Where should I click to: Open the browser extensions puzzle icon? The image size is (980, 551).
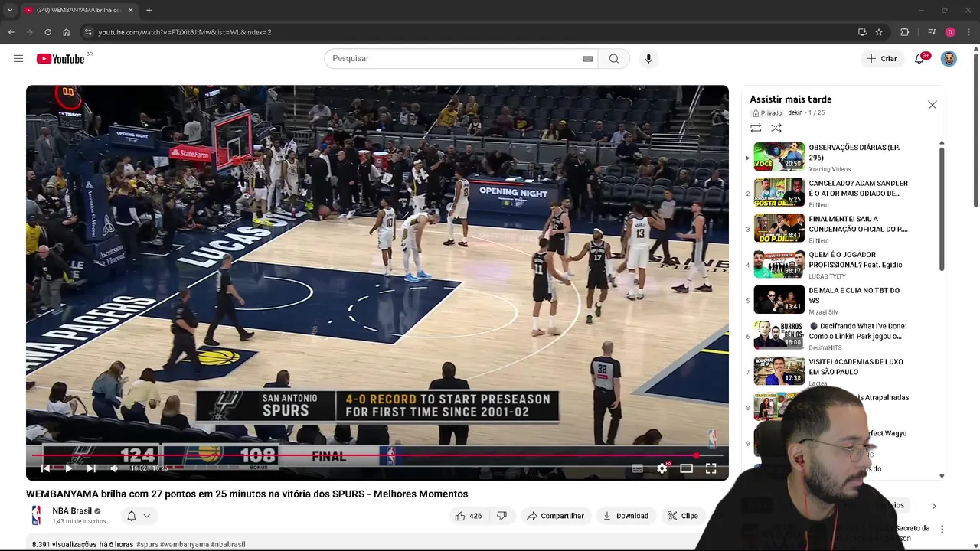pyautogui.click(x=905, y=32)
